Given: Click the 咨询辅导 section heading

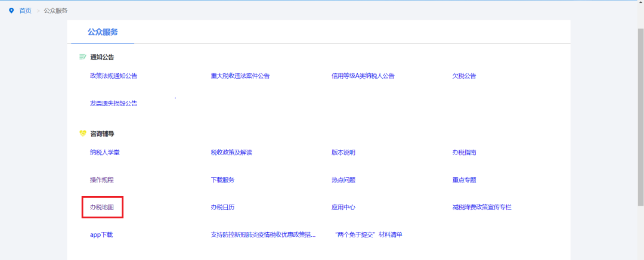Looking at the screenshot, I should (x=103, y=134).
